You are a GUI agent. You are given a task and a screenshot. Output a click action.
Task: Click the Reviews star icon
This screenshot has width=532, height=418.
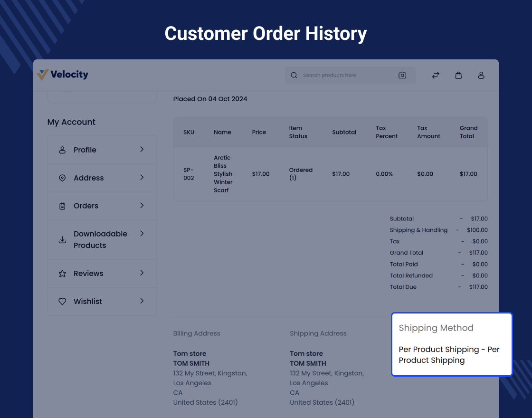(x=62, y=274)
